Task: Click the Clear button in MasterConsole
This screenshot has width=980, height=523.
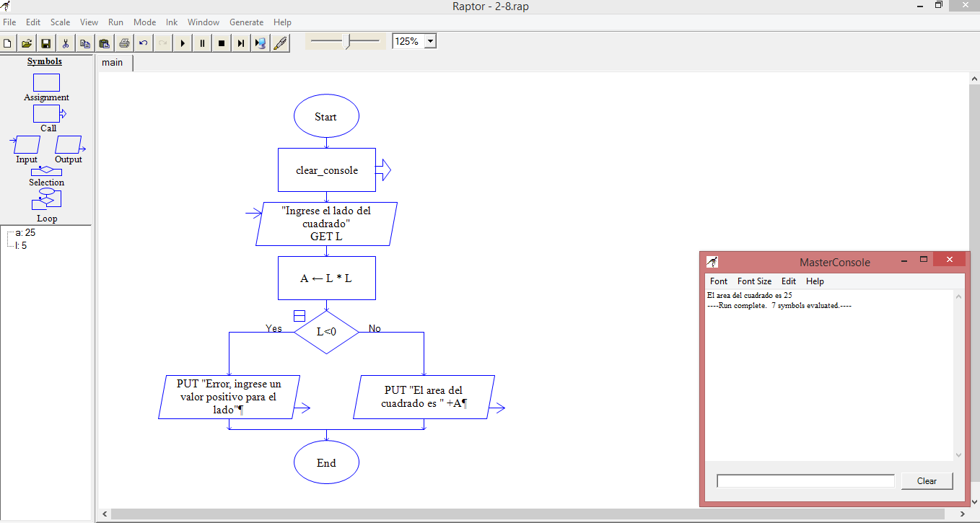Action: click(927, 481)
